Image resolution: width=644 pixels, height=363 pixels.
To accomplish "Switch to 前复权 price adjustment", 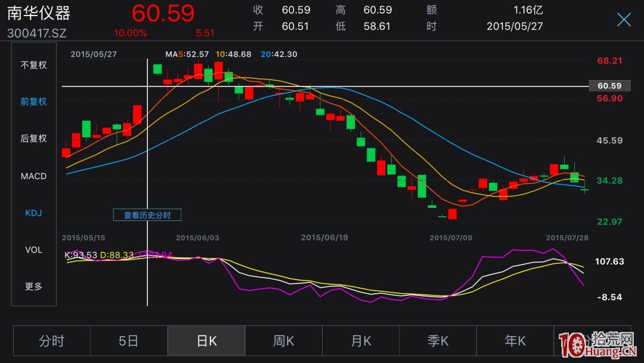I will tap(33, 101).
